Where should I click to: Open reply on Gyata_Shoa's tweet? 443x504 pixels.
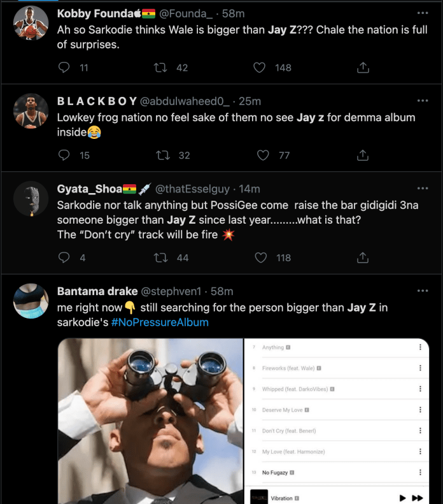point(64,257)
